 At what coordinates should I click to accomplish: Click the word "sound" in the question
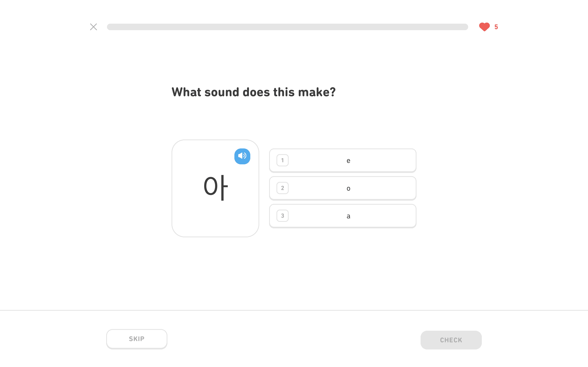click(222, 92)
